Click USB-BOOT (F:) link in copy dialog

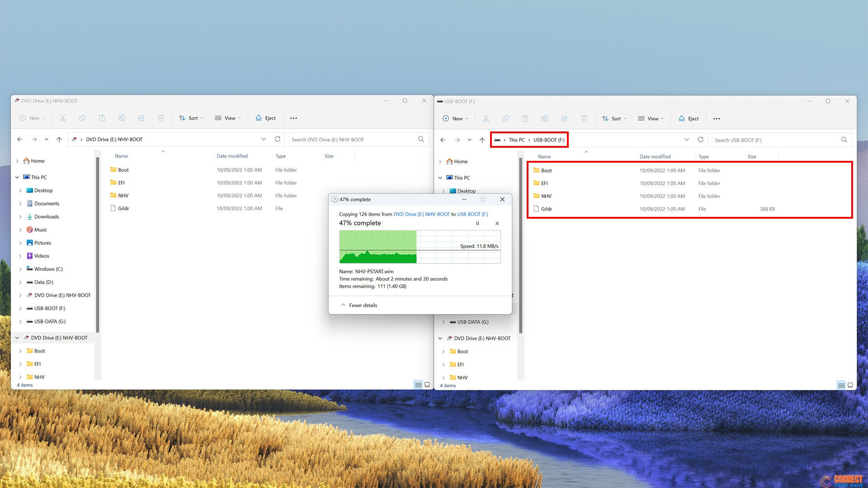(x=472, y=214)
